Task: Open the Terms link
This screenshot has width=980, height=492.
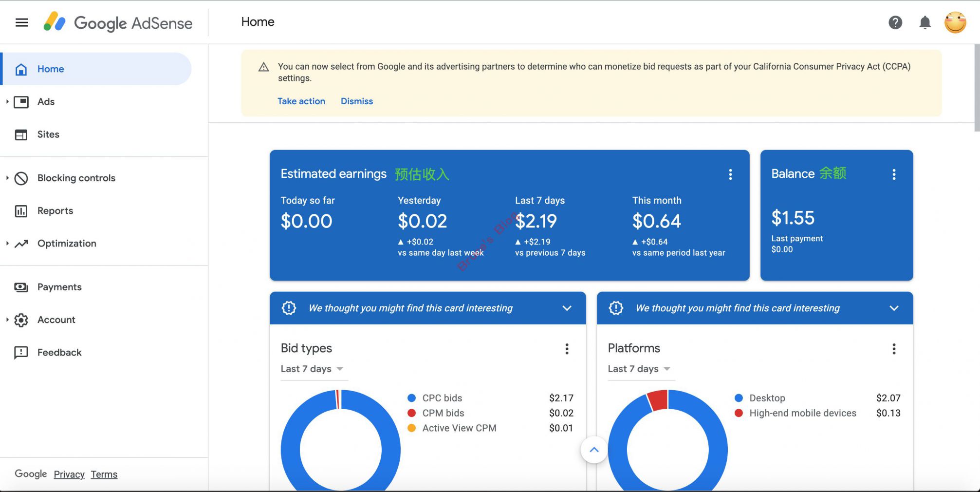Action: (104, 474)
